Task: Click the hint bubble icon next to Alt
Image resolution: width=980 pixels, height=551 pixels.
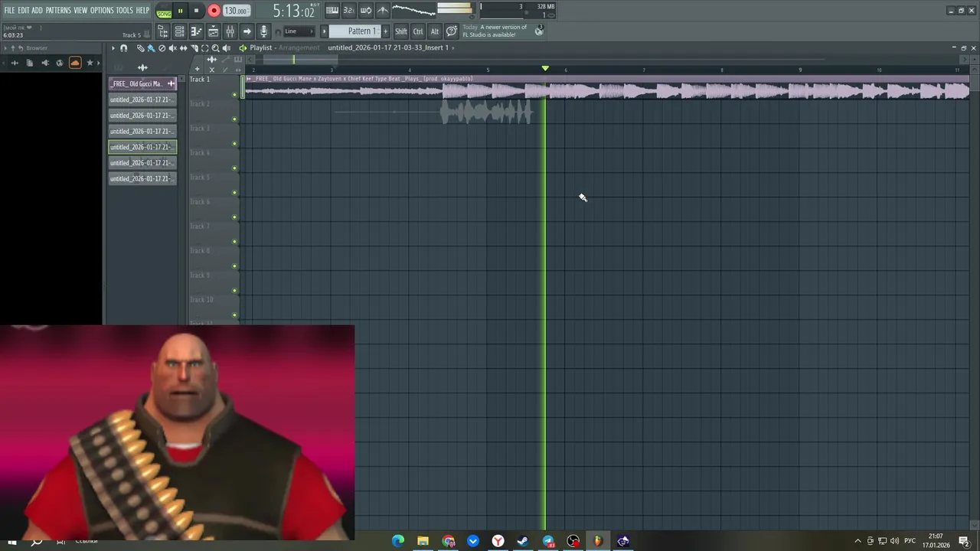Action: (452, 31)
